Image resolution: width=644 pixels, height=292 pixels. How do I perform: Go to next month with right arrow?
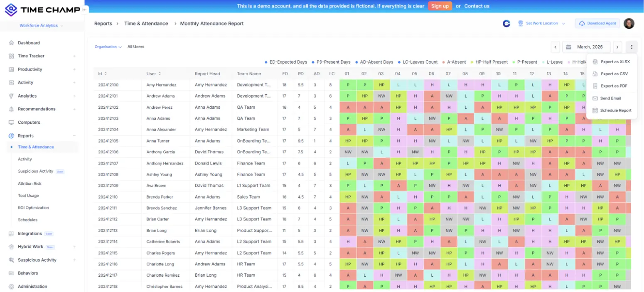tap(618, 47)
